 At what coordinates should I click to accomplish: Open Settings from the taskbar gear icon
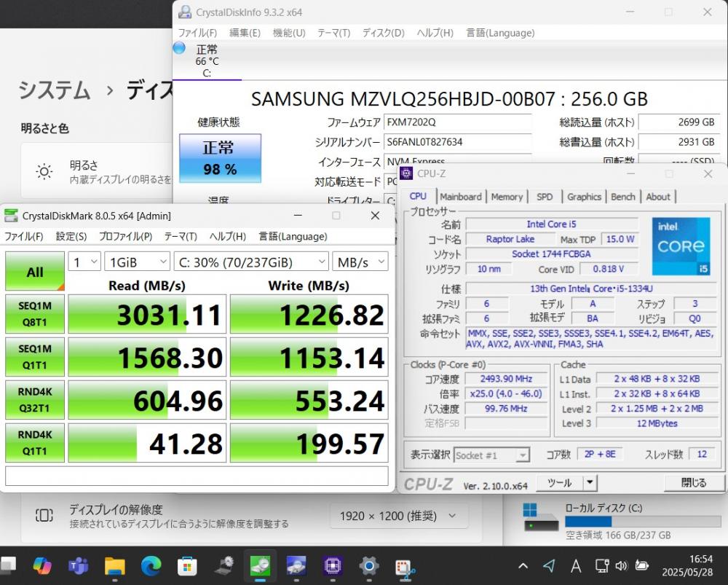pyautogui.click(x=368, y=566)
